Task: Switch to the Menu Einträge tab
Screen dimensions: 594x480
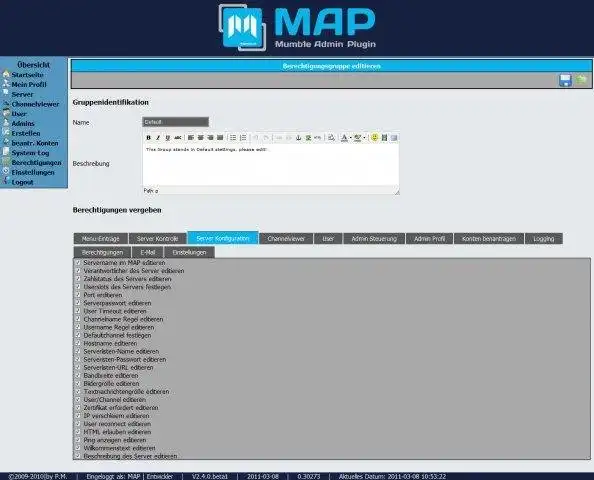Action: [x=101, y=239]
